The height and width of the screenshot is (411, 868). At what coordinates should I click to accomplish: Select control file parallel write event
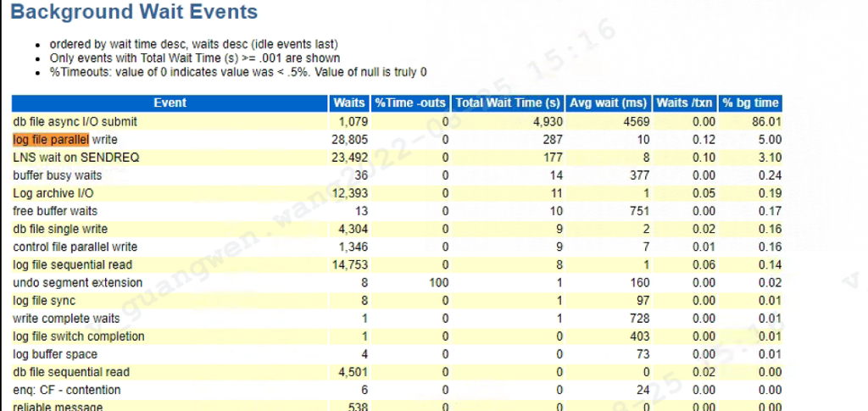click(x=75, y=247)
